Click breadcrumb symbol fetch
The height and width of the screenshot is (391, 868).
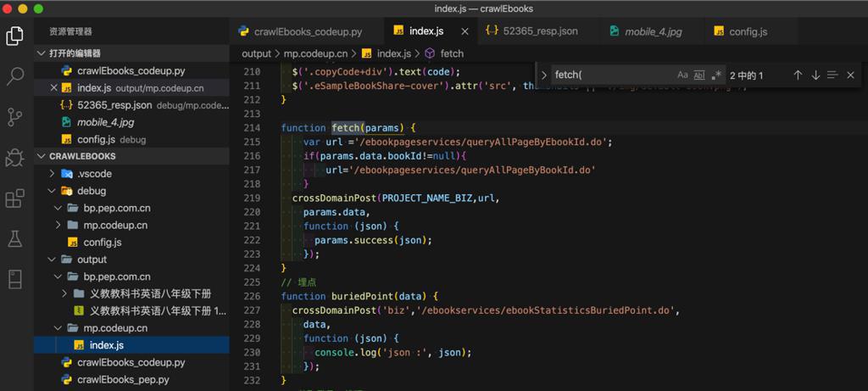pos(452,53)
